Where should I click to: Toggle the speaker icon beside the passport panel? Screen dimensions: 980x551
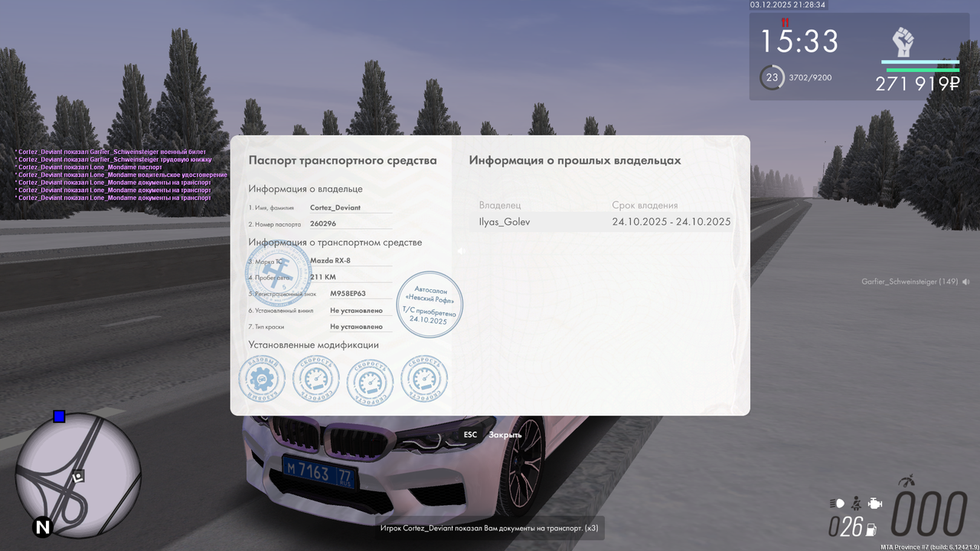[x=462, y=251]
